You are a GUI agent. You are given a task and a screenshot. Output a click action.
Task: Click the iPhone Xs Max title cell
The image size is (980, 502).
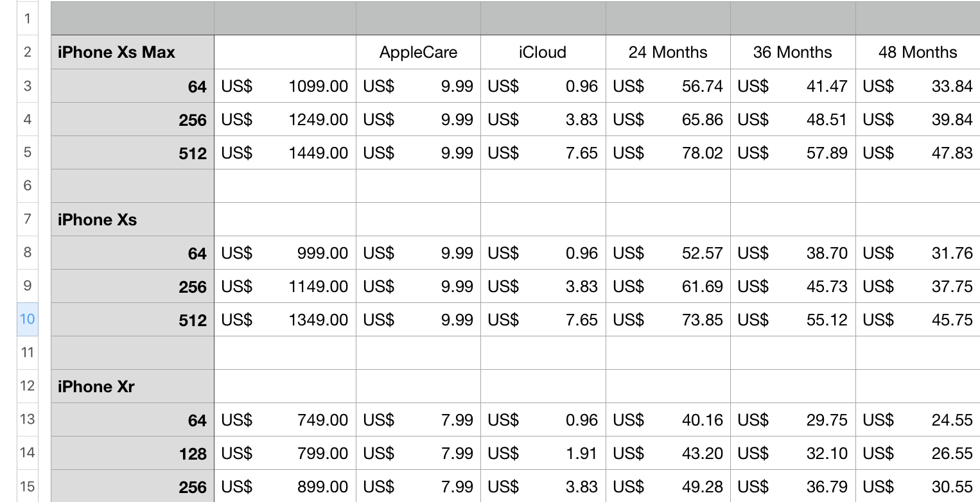coord(132,53)
